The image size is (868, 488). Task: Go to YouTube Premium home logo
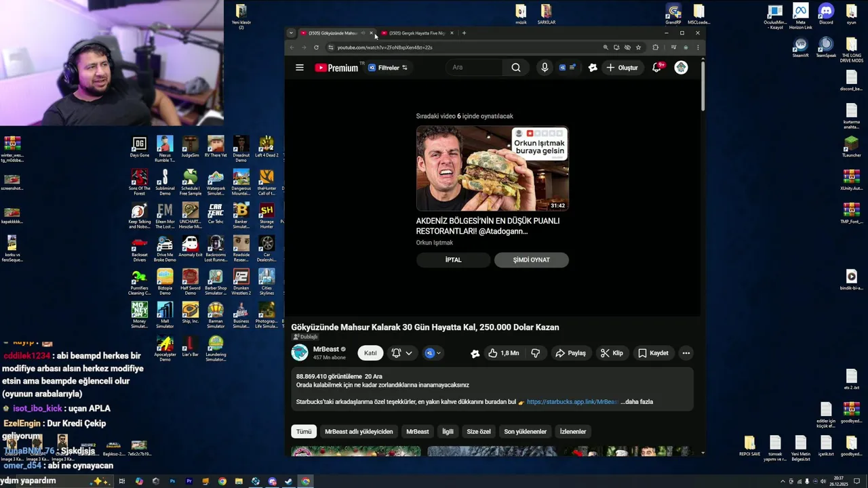point(337,68)
